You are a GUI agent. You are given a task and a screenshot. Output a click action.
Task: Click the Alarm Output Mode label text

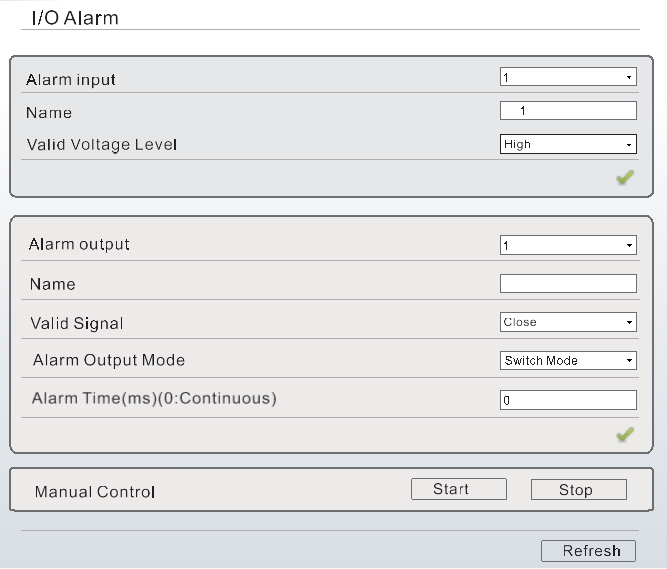[x=109, y=360]
